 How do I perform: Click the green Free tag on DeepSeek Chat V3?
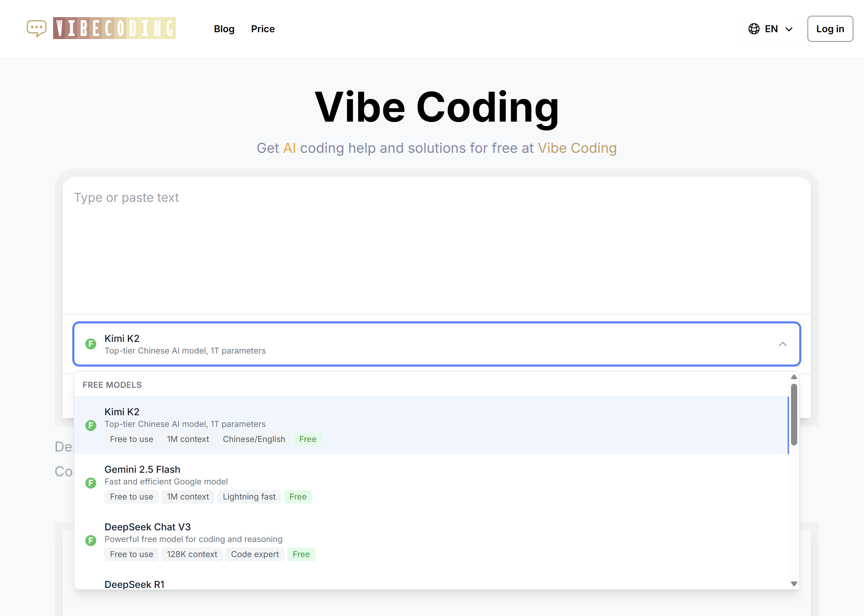(x=301, y=554)
